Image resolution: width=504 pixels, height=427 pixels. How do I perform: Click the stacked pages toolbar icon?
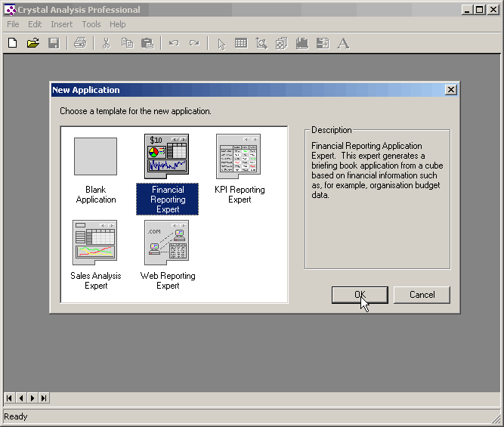click(x=281, y=43)
